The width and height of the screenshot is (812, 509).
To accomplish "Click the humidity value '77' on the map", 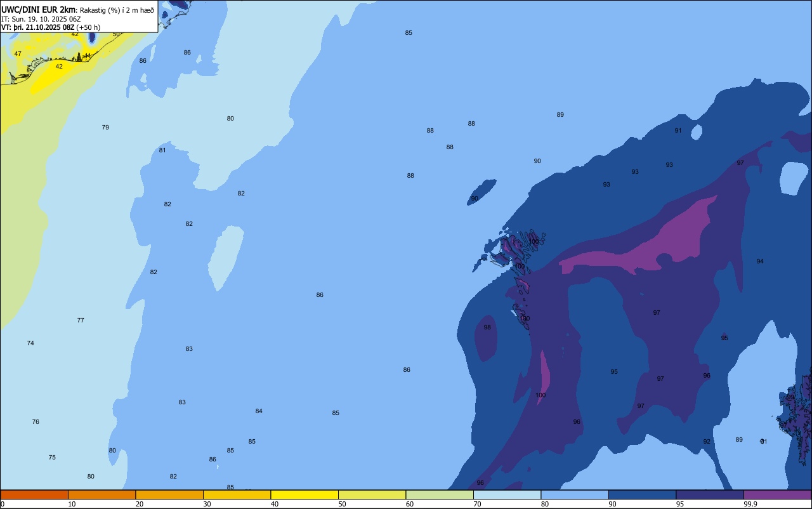I will (x=81, y=320).
